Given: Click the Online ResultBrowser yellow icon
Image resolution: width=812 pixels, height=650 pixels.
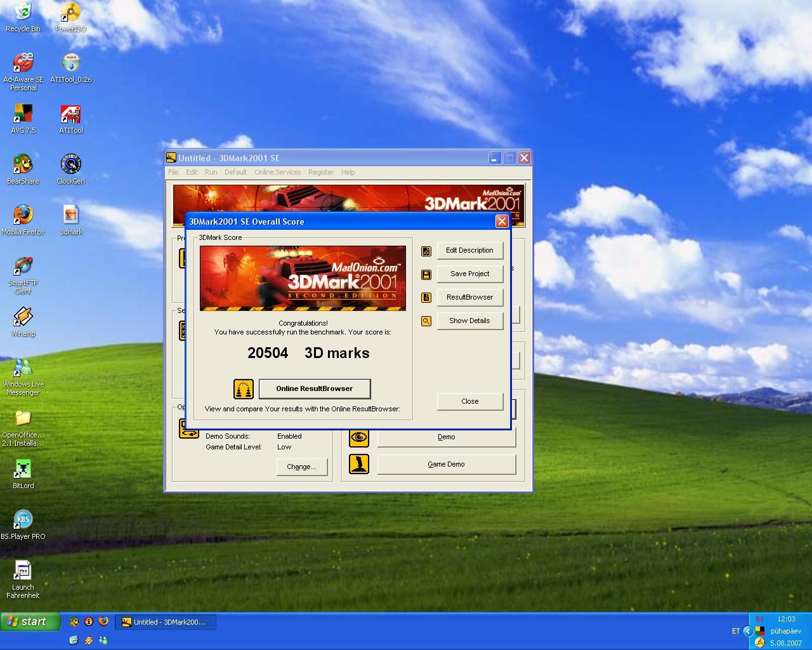Looking at the screenshot, I should pyautogui.click(x=244, y=389).
